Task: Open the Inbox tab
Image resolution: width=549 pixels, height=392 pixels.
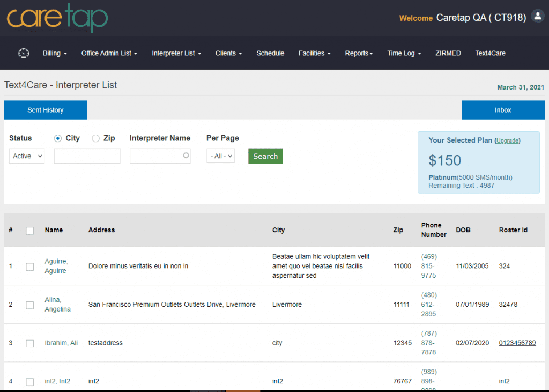Action: click(503, 110)
